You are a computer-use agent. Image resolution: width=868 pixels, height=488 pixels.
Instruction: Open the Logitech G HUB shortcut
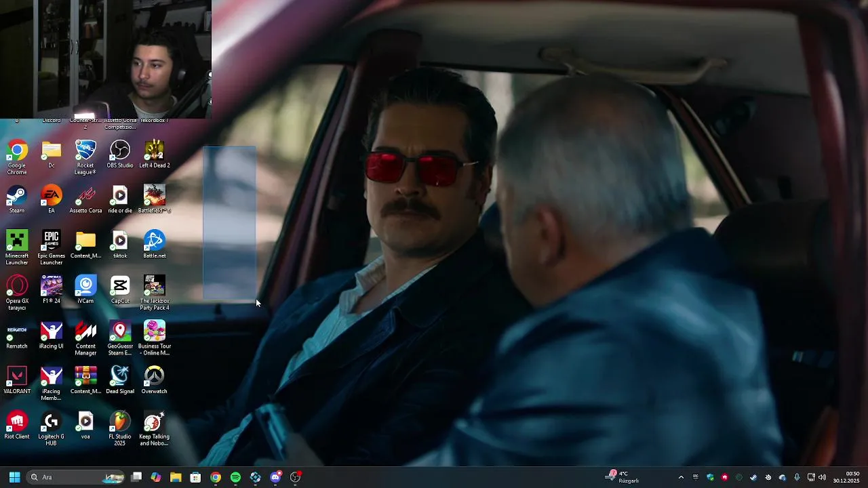point(52,429)
